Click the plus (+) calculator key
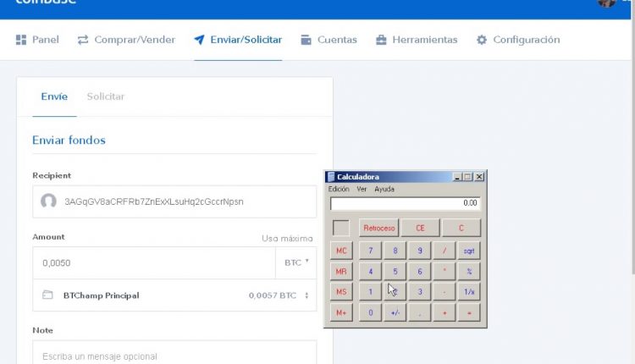 click(444, 312)
